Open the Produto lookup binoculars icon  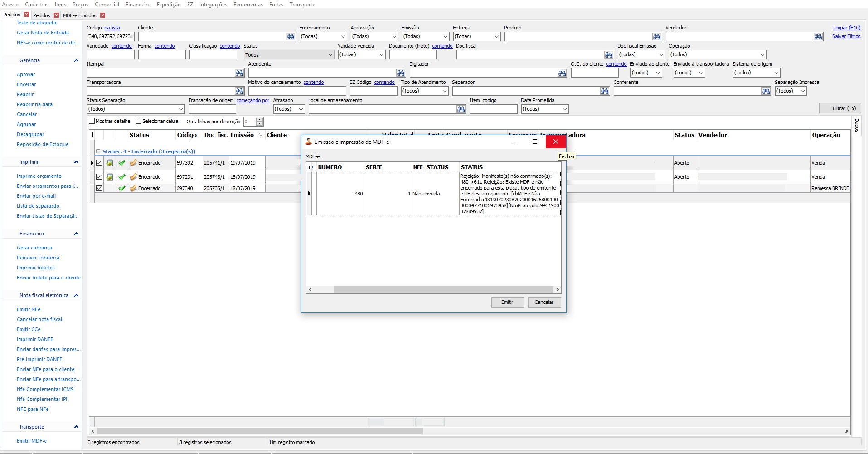point(657,37)
